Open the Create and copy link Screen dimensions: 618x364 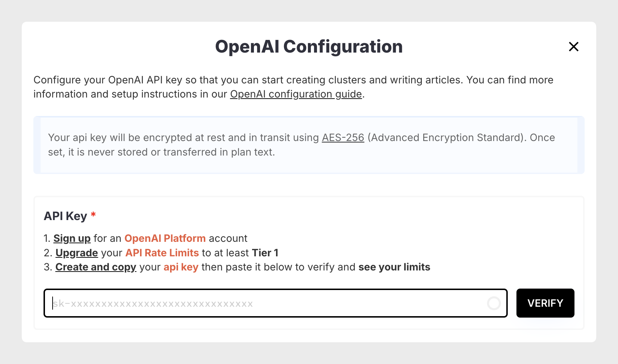[x=96, y=267]
